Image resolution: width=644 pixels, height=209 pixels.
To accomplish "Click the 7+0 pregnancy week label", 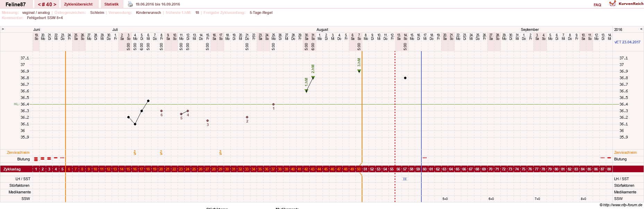I will click(x=537, y=199).
